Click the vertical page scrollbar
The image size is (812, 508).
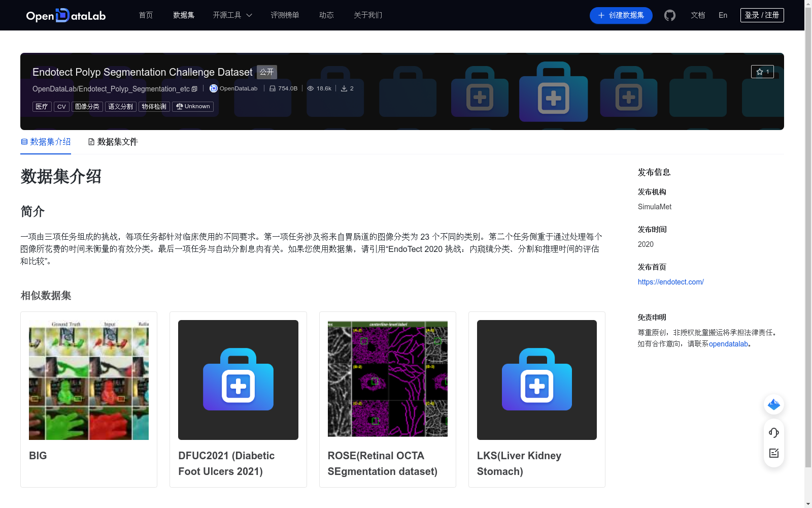(808, 238)
